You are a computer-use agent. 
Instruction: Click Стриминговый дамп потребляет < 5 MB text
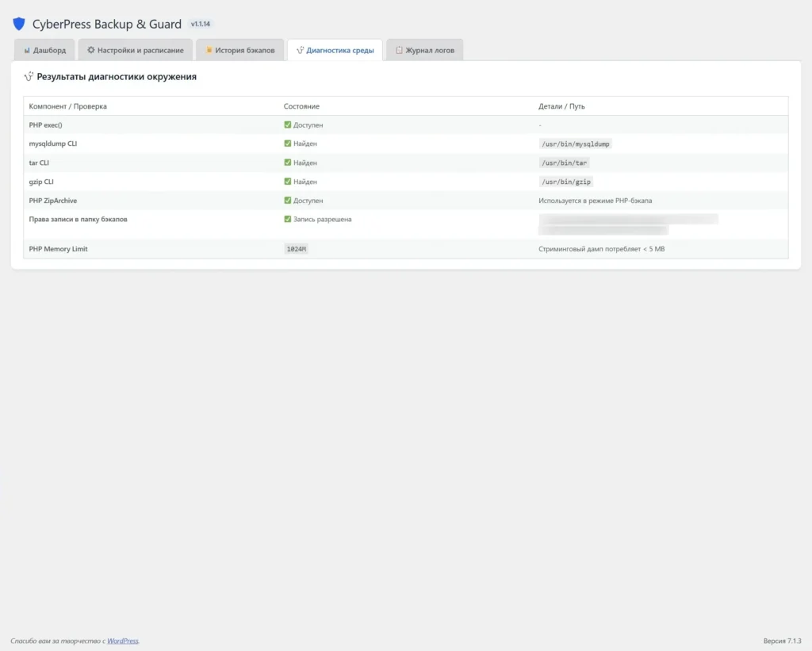point(601,249)
